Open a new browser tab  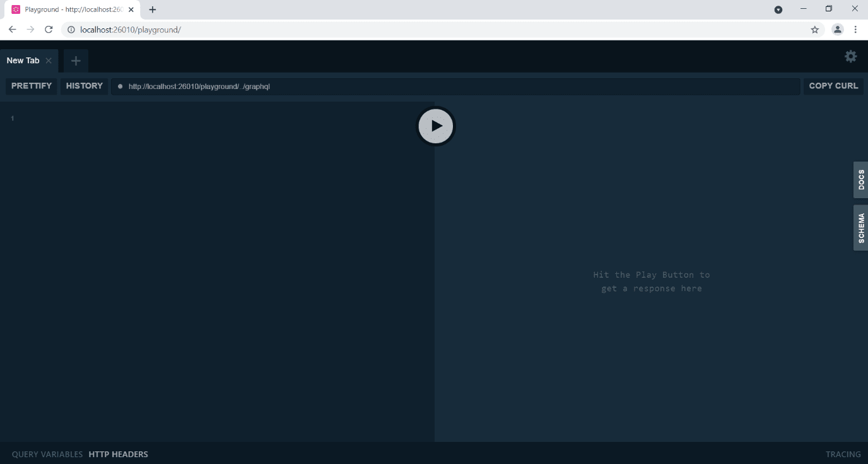point(152,9)
